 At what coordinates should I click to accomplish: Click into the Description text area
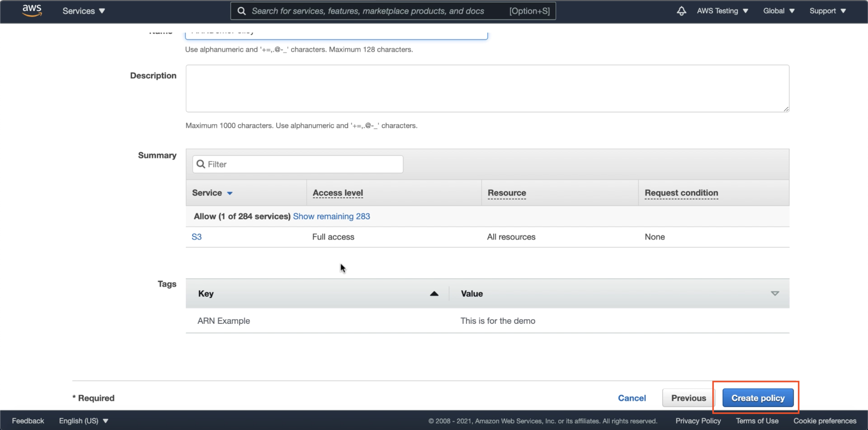487,89
